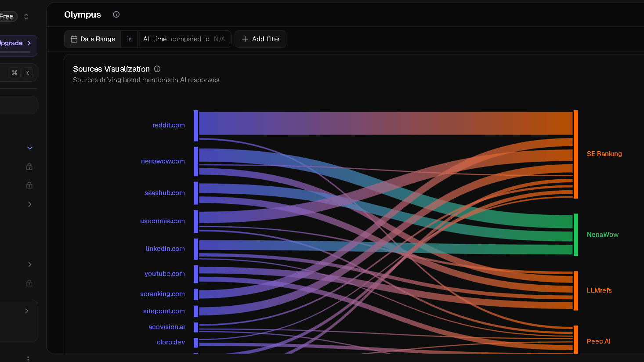Click the NenaWow brand label

(603, 235)
